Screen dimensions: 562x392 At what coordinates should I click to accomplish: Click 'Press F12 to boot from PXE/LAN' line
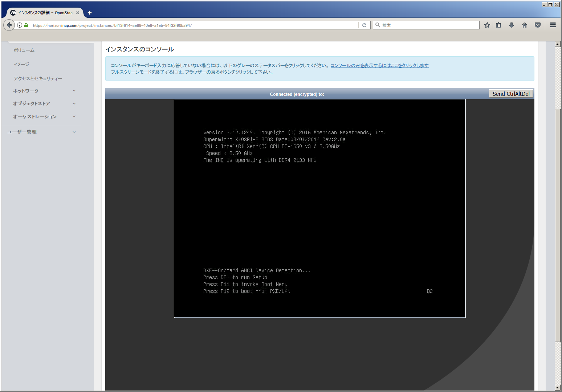(247, 291)
